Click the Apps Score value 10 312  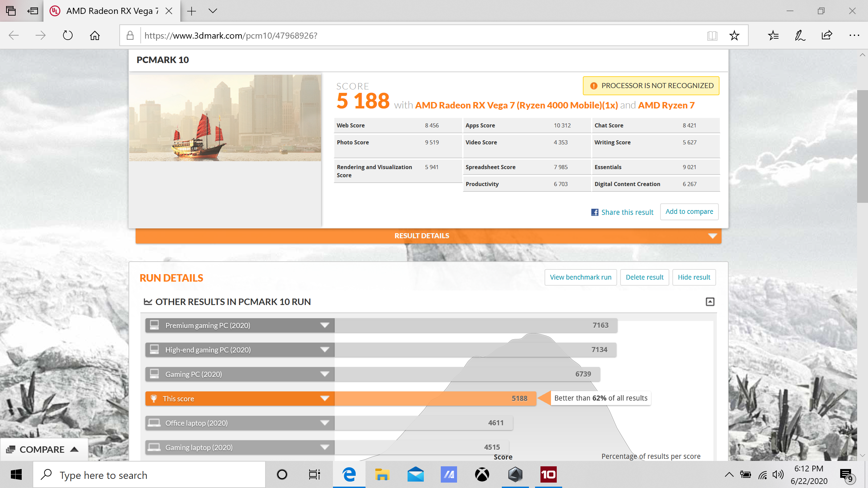pos(562,125)
